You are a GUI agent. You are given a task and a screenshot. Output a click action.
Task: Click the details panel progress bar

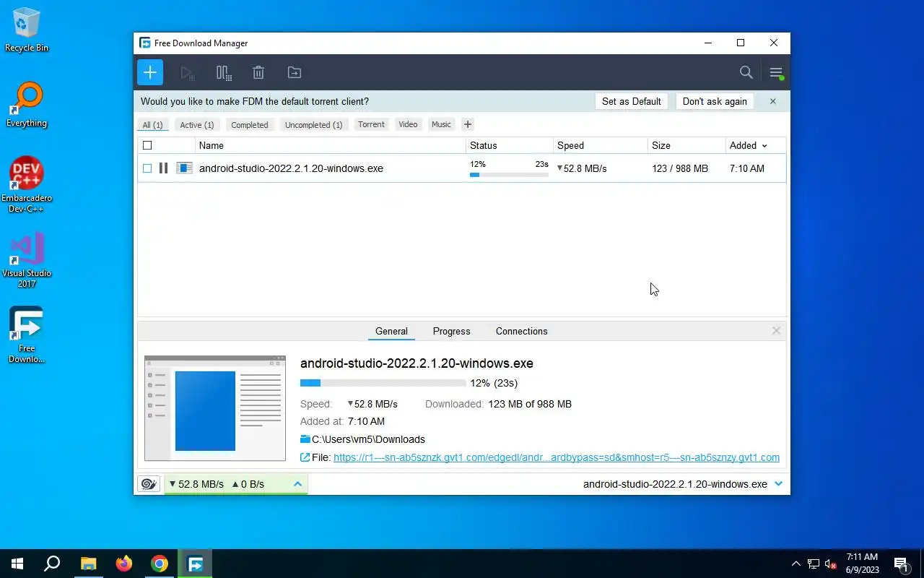pos(383,383)
